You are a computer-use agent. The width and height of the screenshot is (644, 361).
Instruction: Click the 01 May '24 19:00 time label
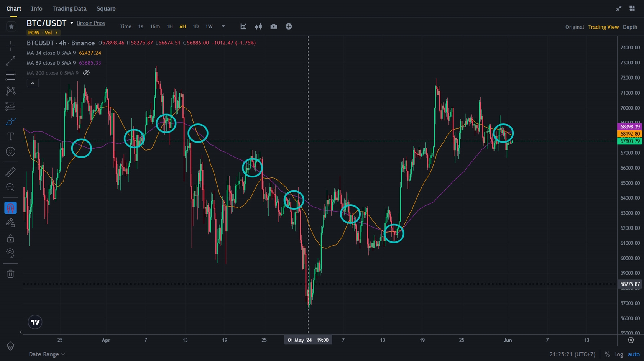pyautogui.click(x=308, y=340)
